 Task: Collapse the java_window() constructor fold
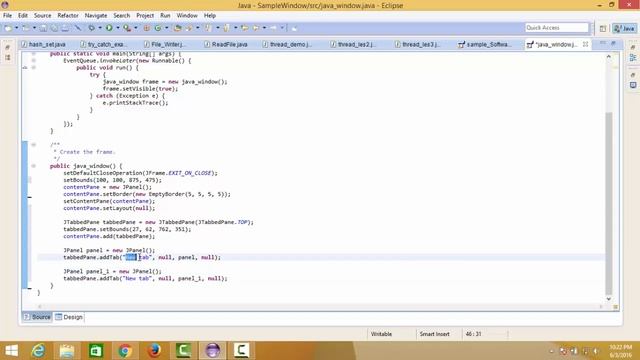(34, 166)
